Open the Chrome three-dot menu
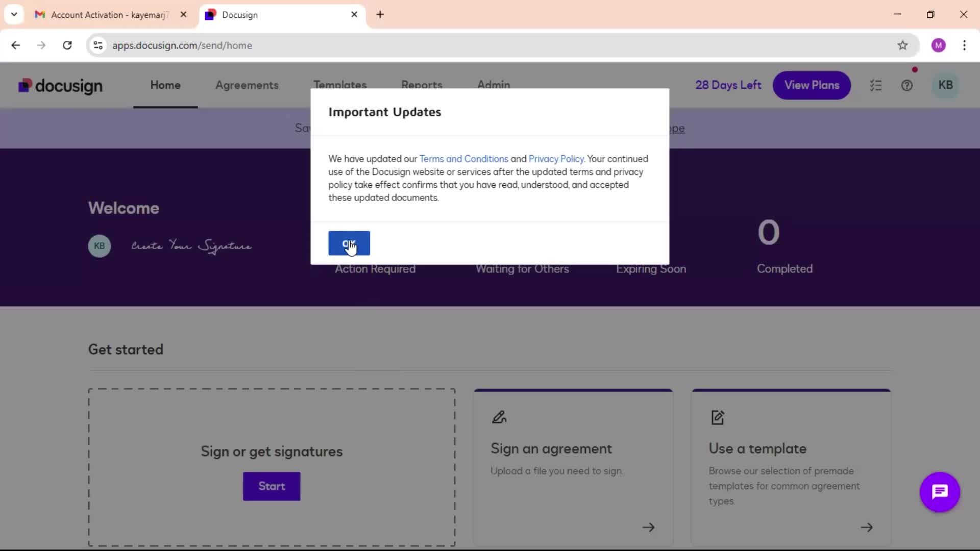The width and height of the screenshot is (980, 551). pos(964,45)
